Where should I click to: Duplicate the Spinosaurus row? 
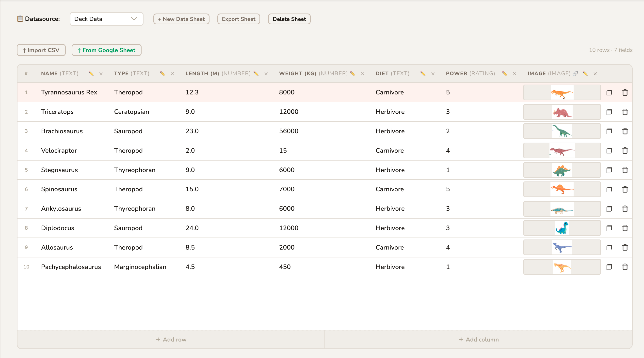[x=609, y=189]
